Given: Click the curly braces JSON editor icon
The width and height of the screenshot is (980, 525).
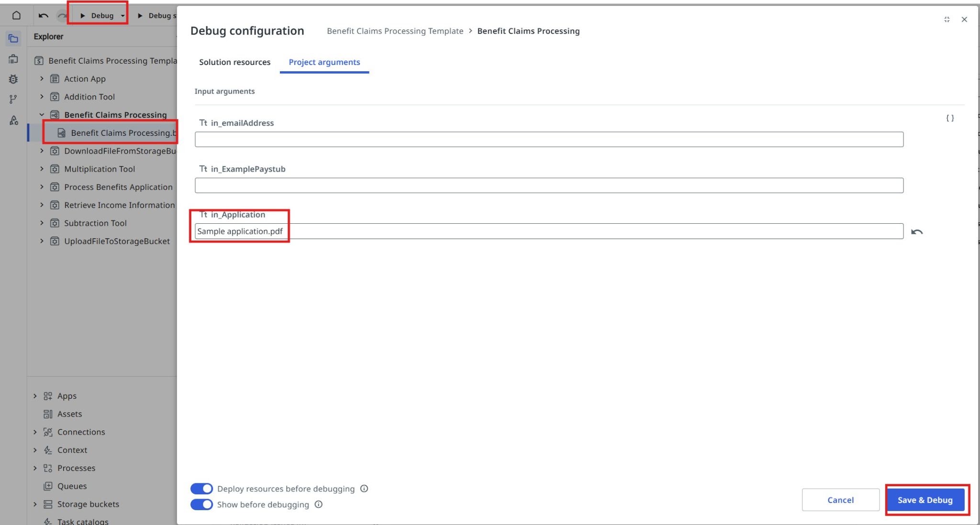Looking at the screenshot, I should click(x=950, y=118).
